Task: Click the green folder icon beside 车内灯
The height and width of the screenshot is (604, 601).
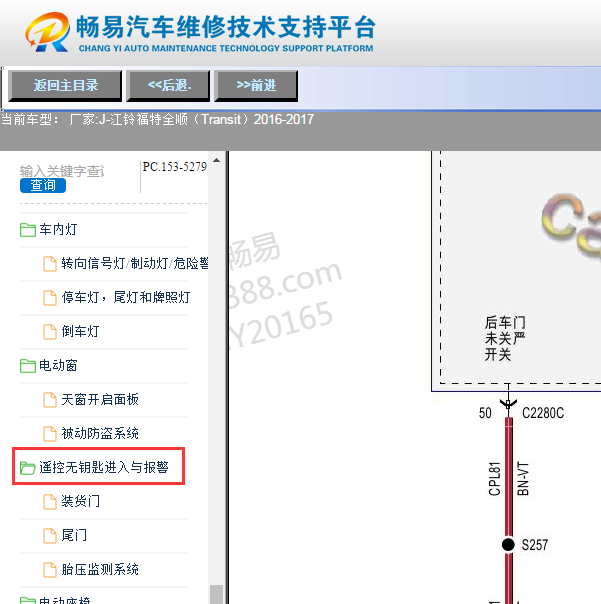Action: (x=28, y=230)
